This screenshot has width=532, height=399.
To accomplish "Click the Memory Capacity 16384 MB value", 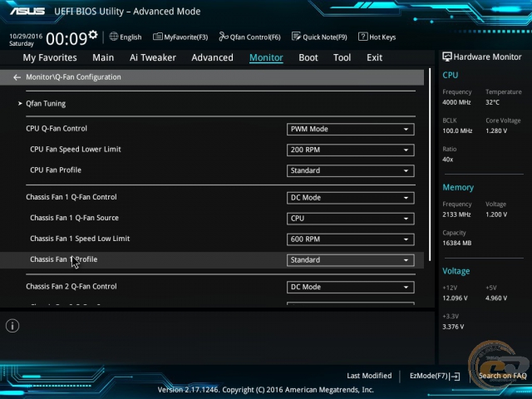I will pyautogui.click(x=456, y=244).
